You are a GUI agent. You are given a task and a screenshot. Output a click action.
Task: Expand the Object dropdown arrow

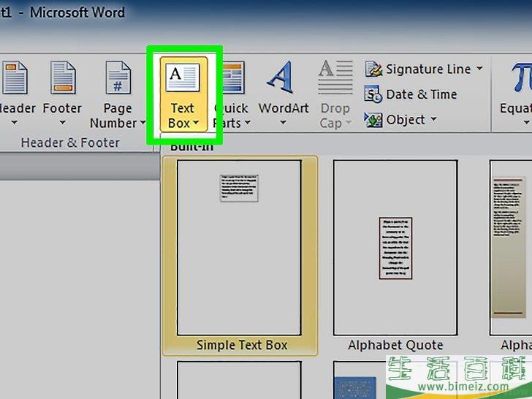pyautogui.click(x=433, y=119)
